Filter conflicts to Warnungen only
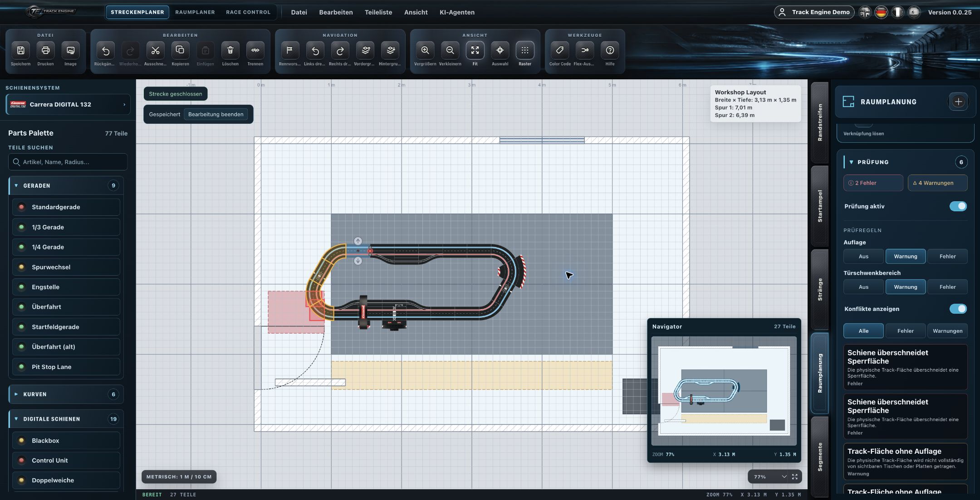 coord(947,331)
